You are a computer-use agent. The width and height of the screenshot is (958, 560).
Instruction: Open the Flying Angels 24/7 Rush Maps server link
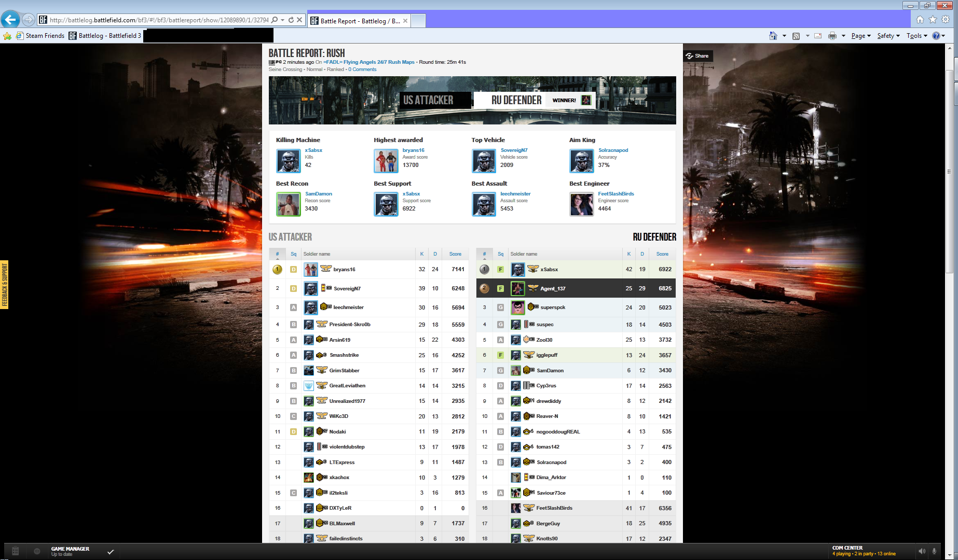369,62
